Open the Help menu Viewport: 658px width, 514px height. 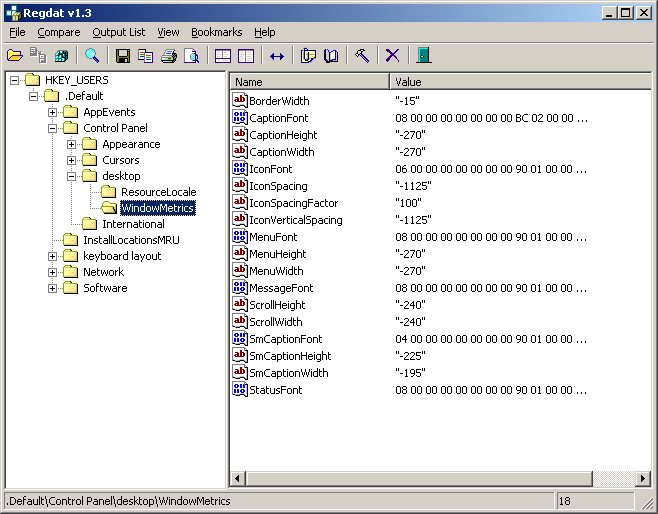[265, 32]
